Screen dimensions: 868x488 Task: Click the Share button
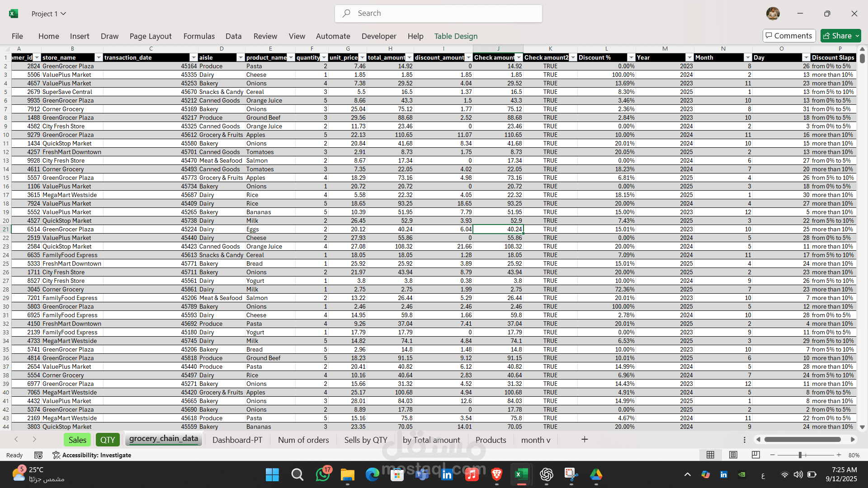[837, 36]
